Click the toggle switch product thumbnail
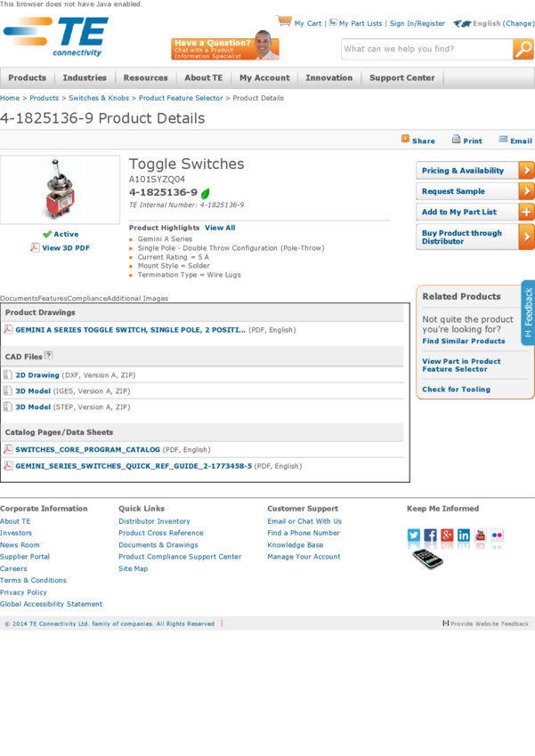 coord(60,189)
